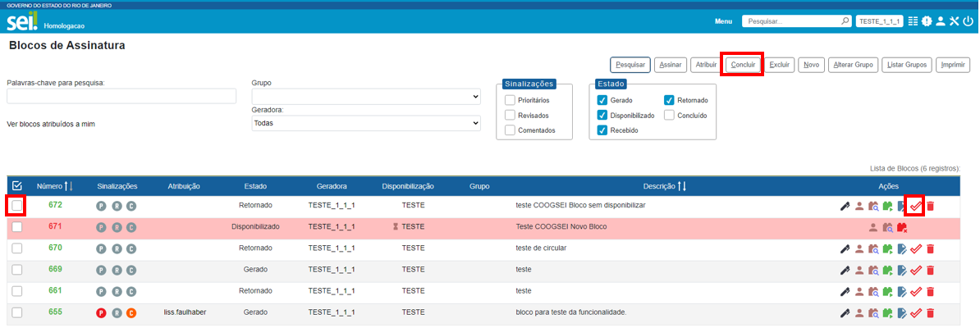
Task: Click the Listar Grupos button
Action: 907,65
